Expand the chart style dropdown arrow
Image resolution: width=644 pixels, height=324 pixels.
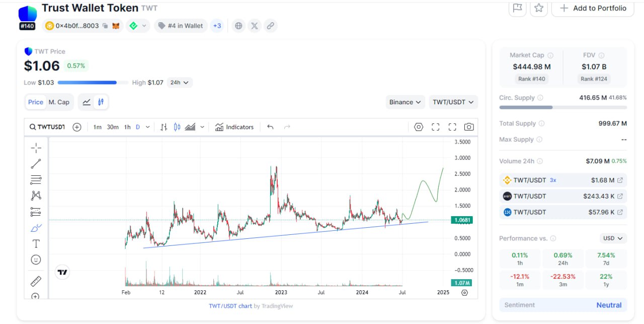(x=202, y=127)
